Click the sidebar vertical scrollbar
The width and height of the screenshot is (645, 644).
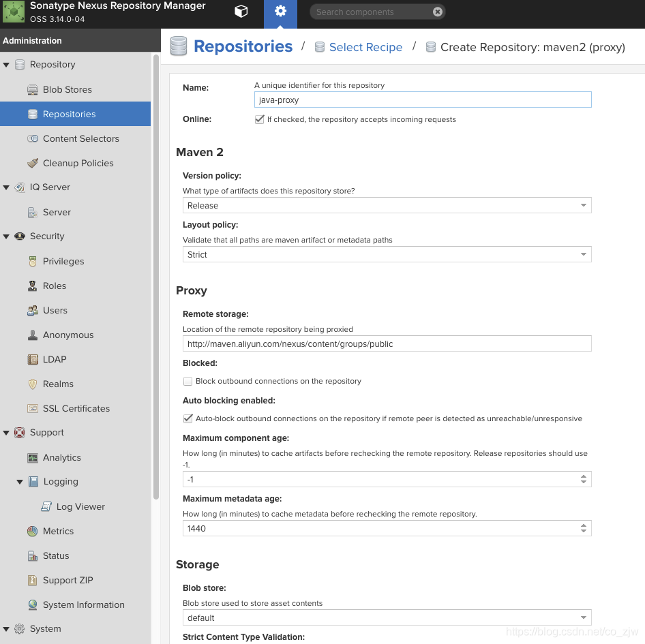(x=156, y=277)
